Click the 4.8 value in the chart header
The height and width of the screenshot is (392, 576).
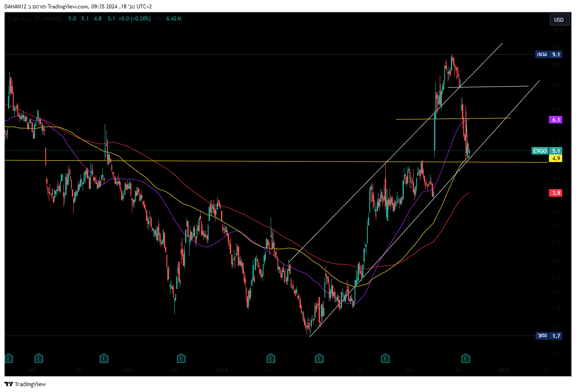[x=98, y=19]
